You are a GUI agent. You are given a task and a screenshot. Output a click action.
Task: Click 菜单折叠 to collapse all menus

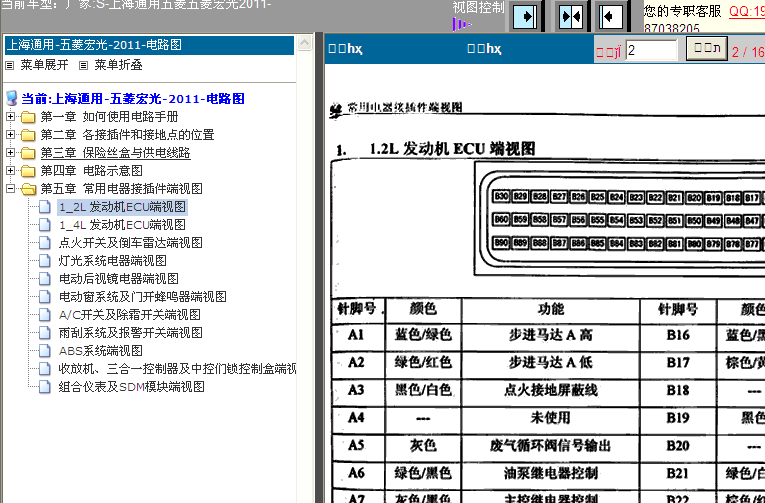[118, 65]
